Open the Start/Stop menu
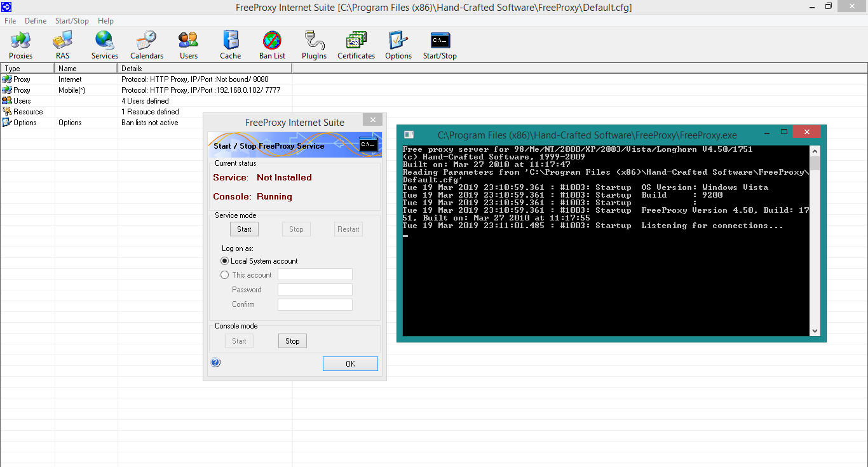The image size is (868, 467). tap(72, 21)
